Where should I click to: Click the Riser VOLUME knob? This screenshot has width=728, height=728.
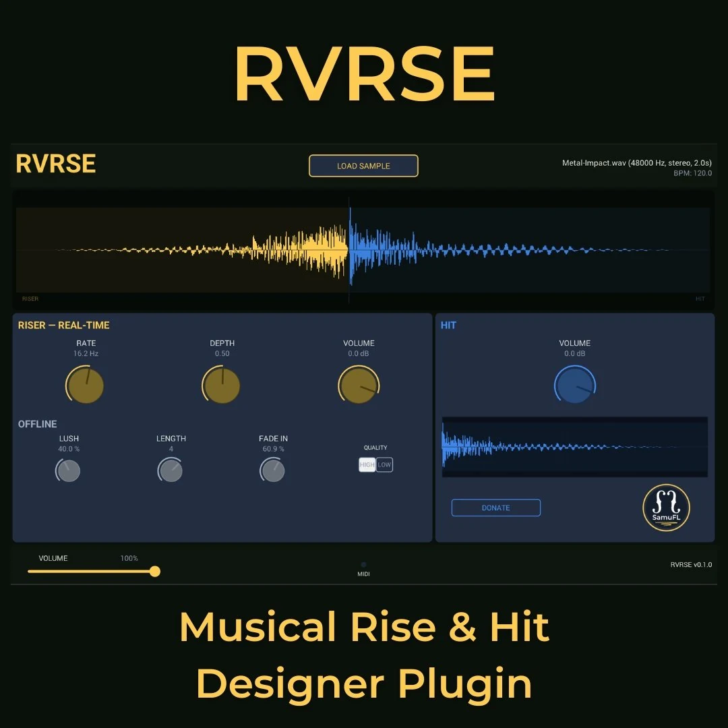[359, 384]
